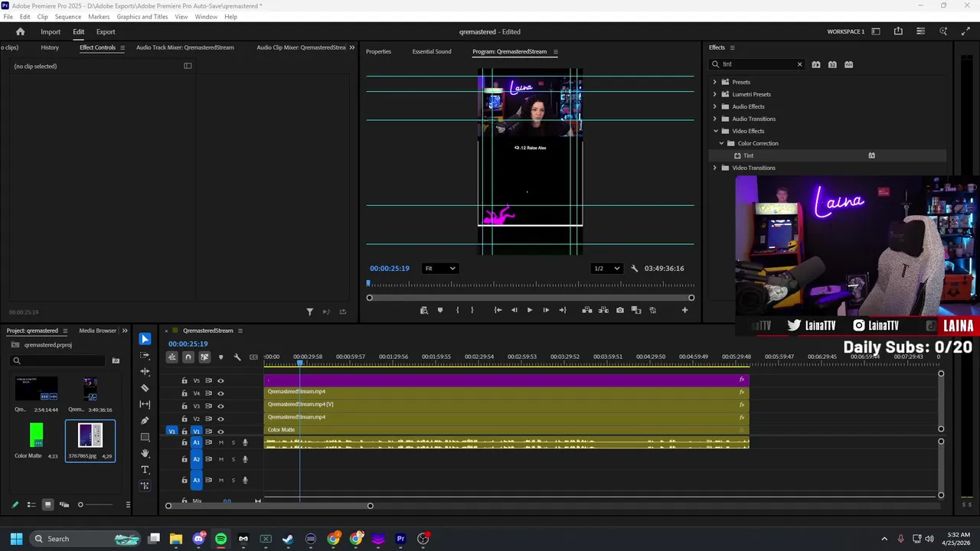Solo audio track A2

[x=234, y=459]
